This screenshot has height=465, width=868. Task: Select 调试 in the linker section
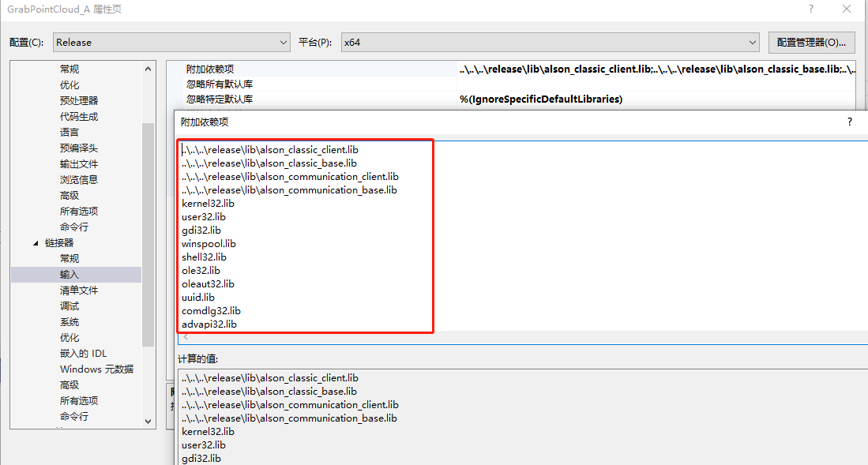(70, 306)
